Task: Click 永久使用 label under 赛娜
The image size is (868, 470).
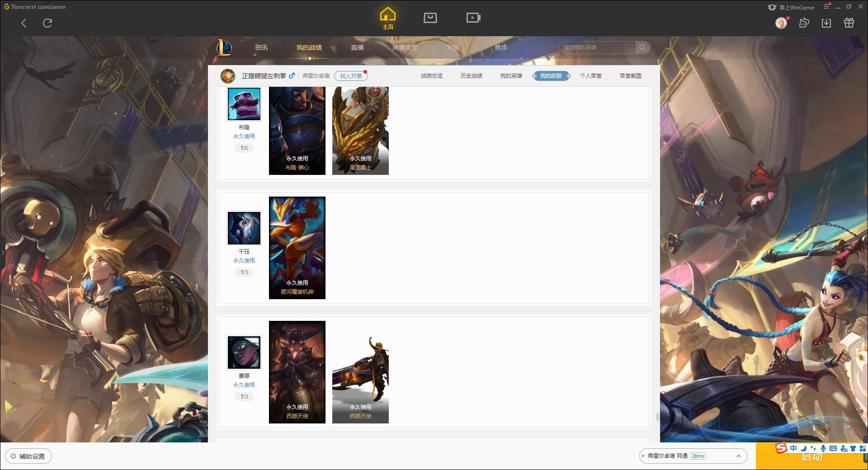Action: coord(244,385)
